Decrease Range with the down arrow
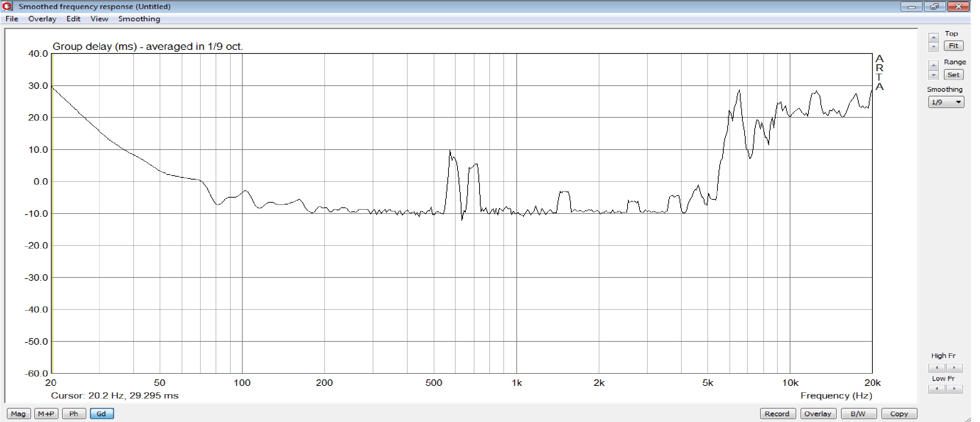980x422 pixels. [933, 75]
